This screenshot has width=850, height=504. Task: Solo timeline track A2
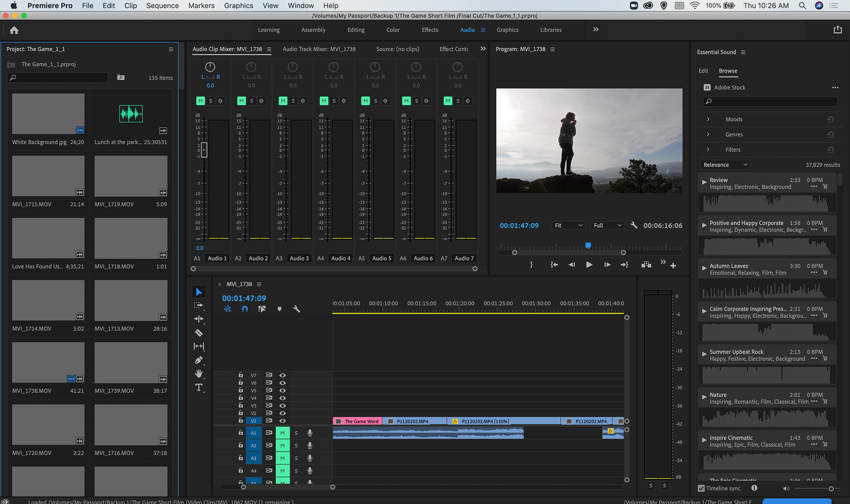pos(296,446)
